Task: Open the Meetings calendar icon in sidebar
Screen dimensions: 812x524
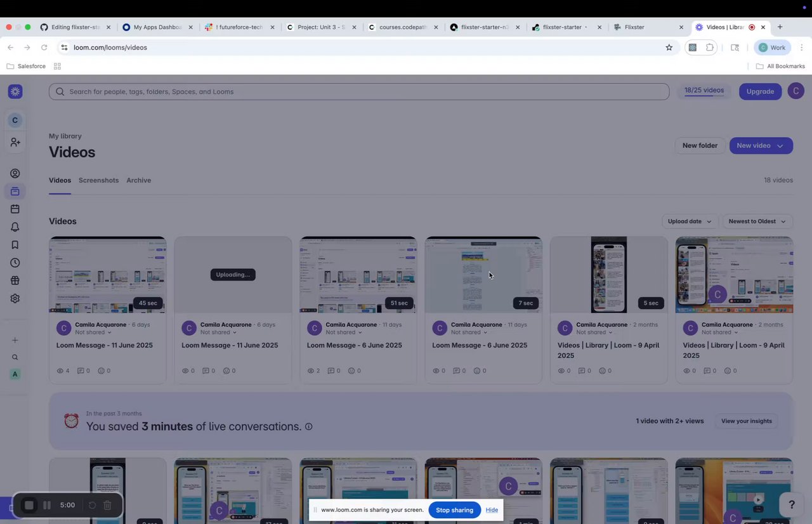Action: (15, 209)
